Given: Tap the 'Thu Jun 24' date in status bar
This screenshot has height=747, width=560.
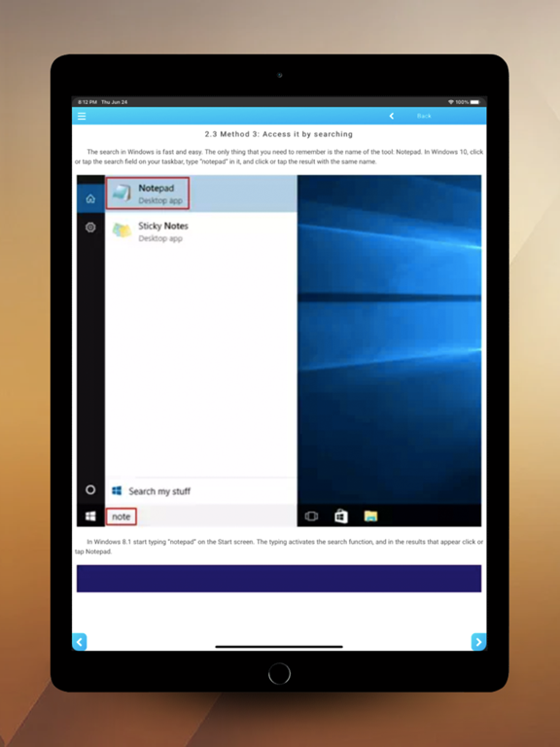Looking at the screenshot, I should point(115,102).
